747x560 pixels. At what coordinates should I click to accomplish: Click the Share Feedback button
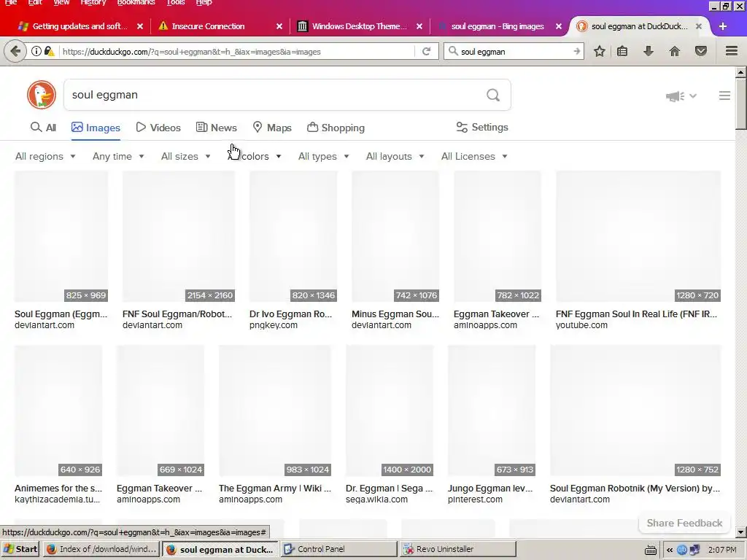pos(684,523)
